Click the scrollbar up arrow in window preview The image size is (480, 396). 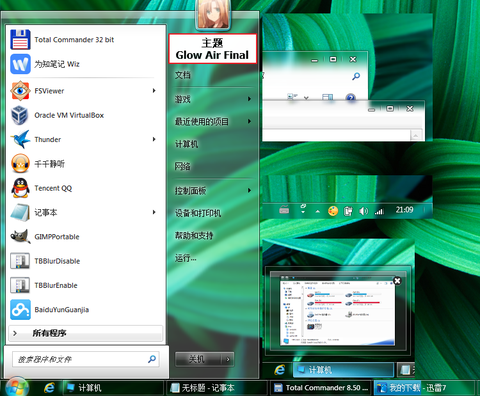point(415,136)
